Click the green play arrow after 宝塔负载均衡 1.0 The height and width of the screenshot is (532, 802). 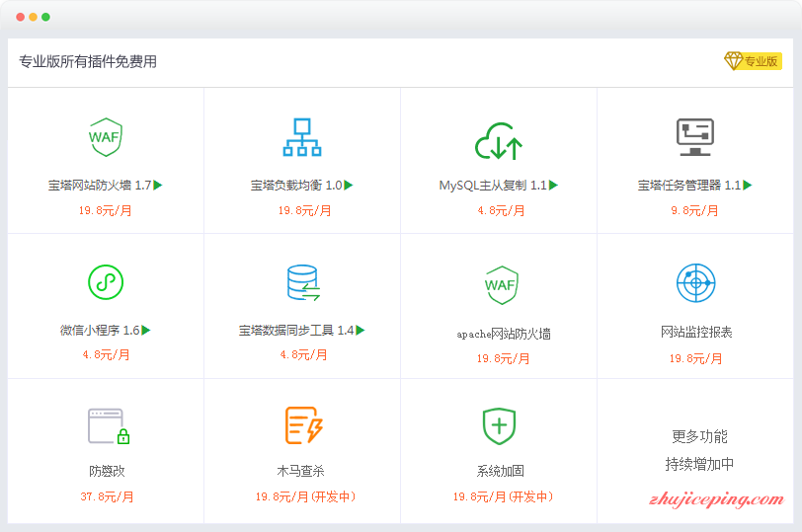[x=349, y=185]
